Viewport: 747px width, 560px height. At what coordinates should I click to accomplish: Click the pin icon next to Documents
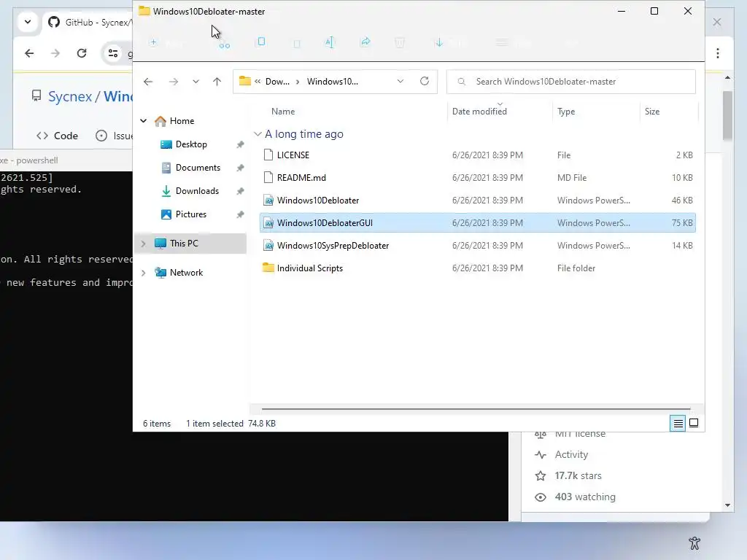240,168
